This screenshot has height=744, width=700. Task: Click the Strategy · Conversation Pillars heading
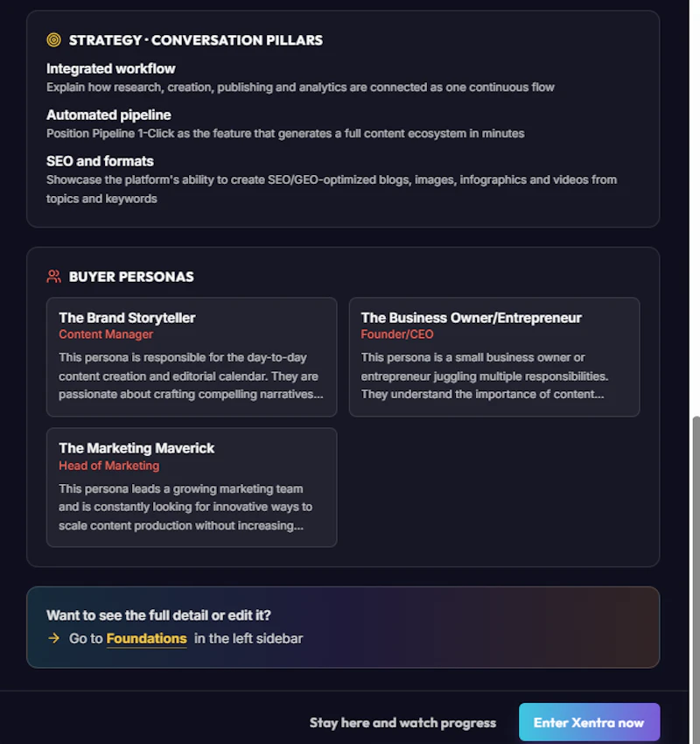tap(196, 40)
